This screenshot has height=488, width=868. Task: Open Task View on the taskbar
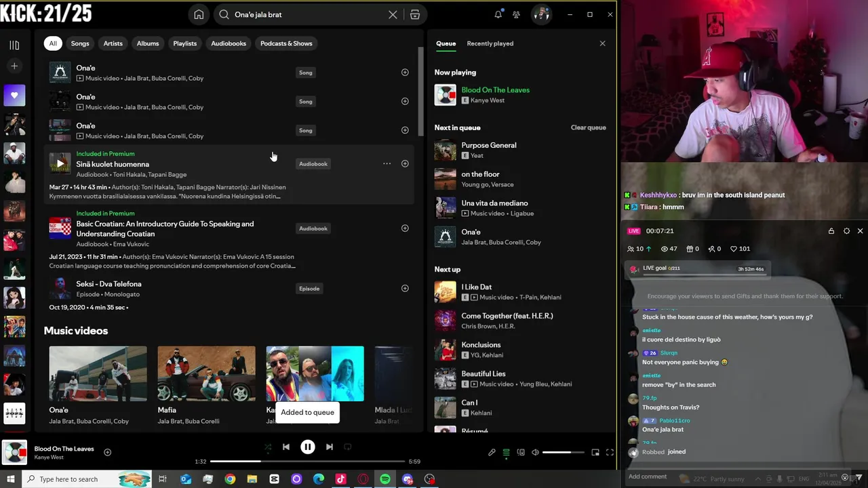click(x=163, y=479)
